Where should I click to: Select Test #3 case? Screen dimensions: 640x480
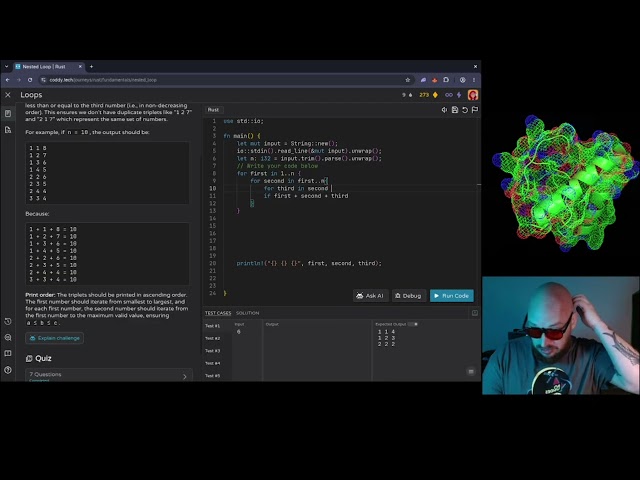pyautogui.click(x=212, y=351)
